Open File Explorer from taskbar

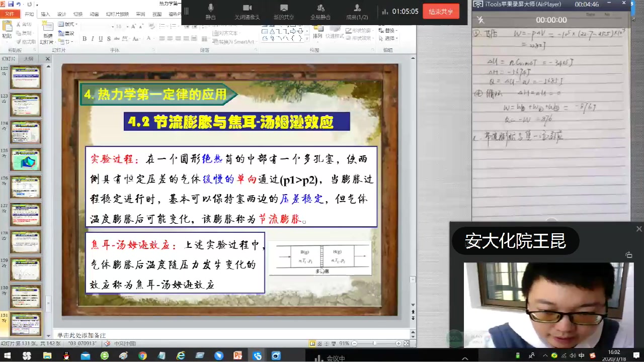(x=47, y=355)
